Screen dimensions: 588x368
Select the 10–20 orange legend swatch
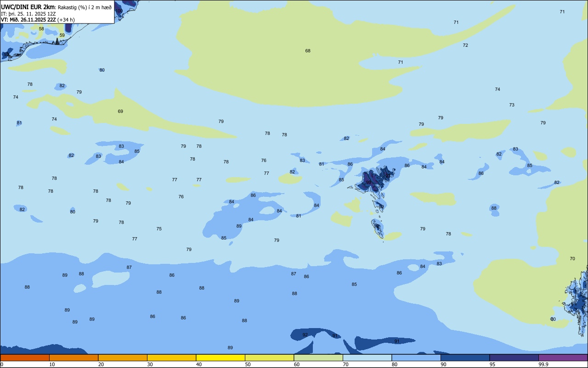point(73,357)
